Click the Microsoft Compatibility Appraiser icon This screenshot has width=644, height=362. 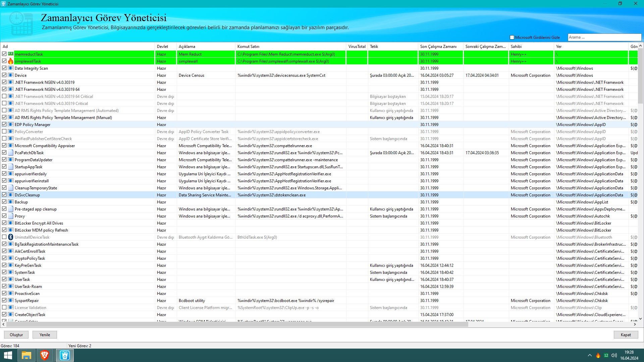click(x=11, y=145)
